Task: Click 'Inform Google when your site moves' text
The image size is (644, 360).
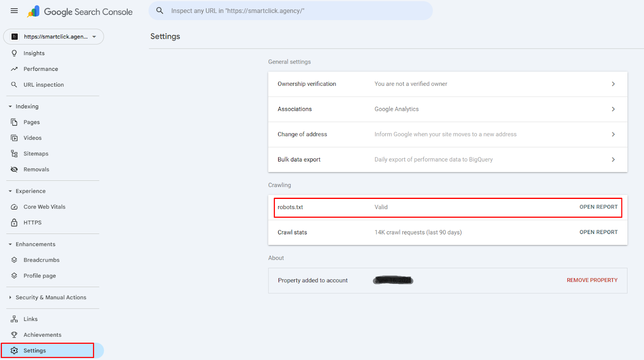Action: pos(446,134)
